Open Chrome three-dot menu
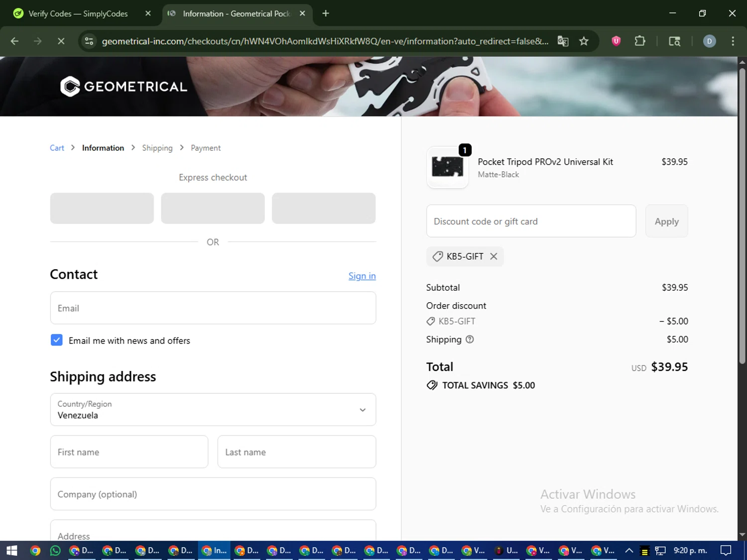747x560 pixels. point(733,41)
